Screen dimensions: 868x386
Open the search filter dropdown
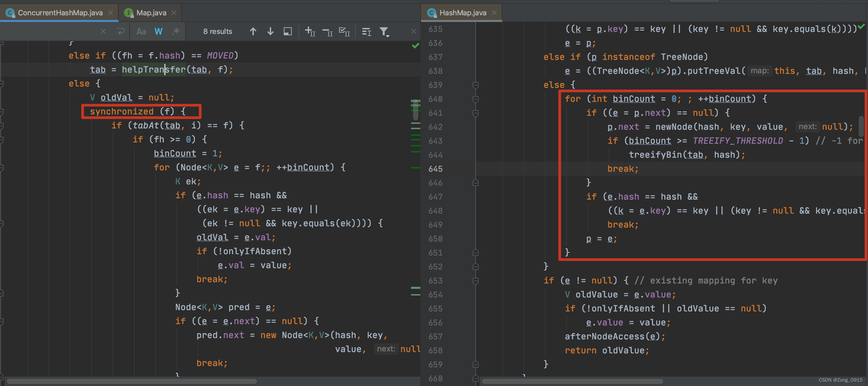(384, 32)
